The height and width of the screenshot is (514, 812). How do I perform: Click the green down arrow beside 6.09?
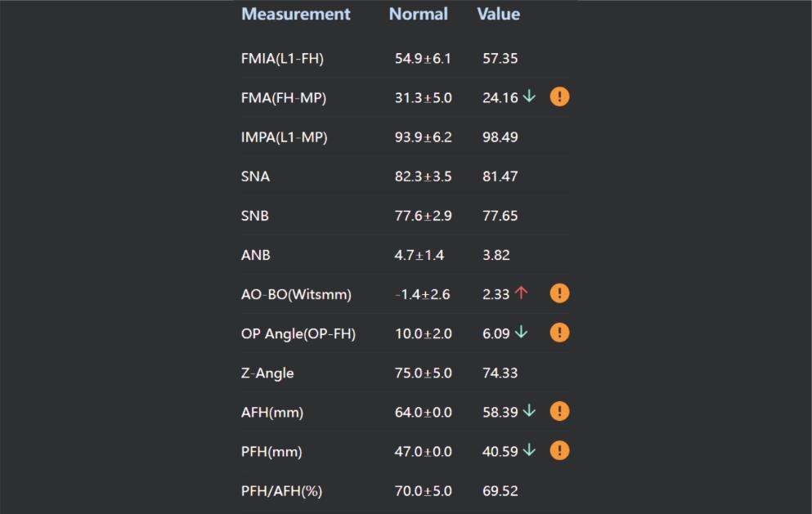coord(522,333)
